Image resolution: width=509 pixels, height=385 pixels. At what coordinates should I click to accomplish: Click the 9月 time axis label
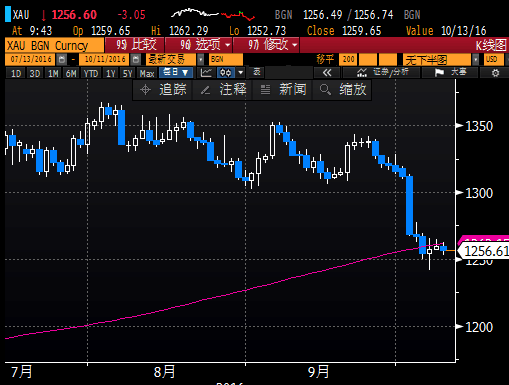tap(318, 372)
